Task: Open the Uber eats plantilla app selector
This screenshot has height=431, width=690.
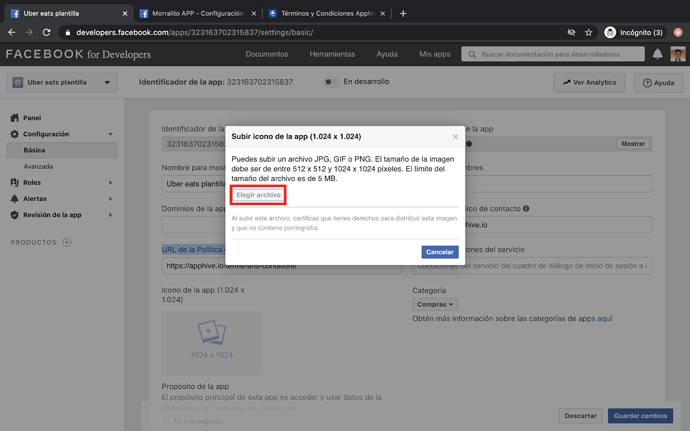Action: point(62,83)
